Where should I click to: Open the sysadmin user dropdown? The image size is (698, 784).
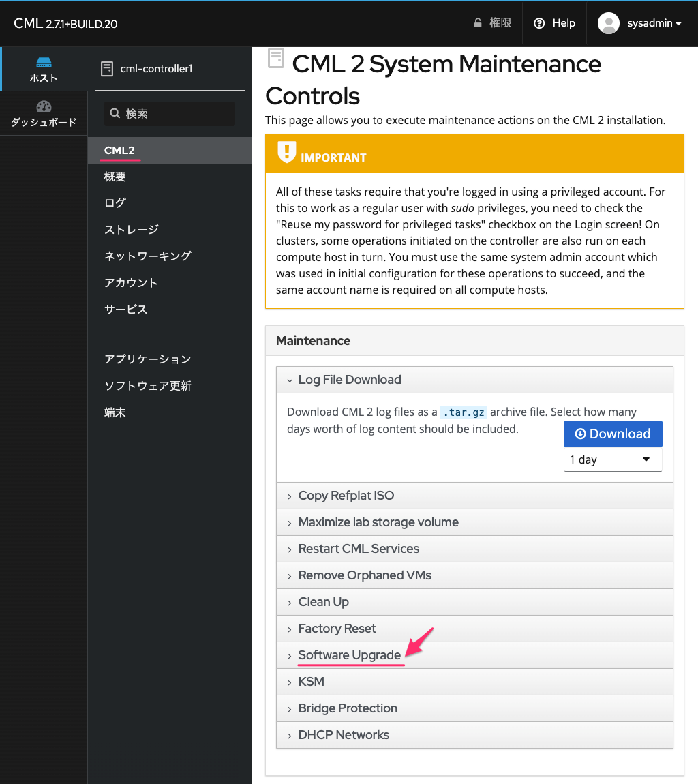[654, 23]
